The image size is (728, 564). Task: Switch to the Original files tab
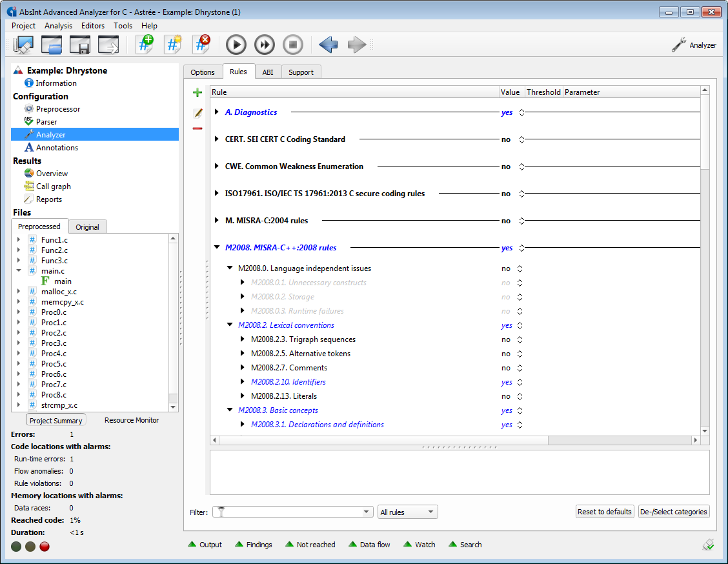87,227
